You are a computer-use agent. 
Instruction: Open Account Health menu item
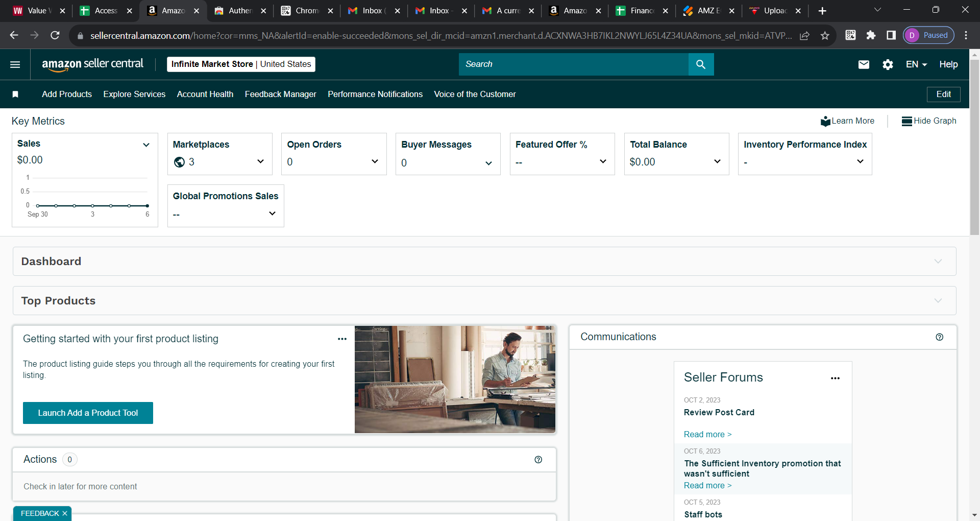[205, 94]
